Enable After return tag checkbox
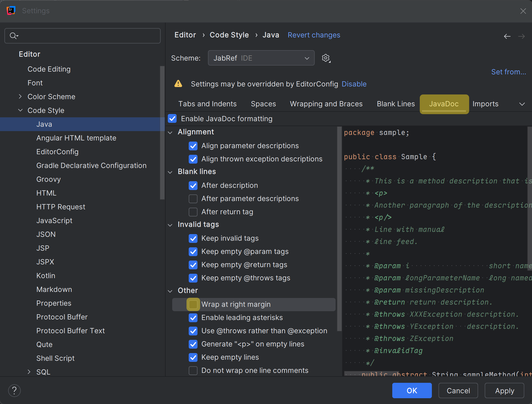 [193, 212]
